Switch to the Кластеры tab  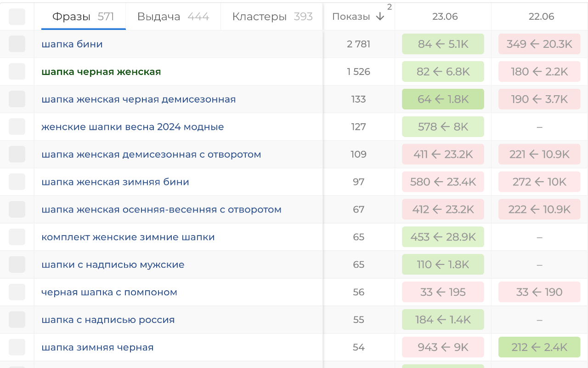(272, 17)
